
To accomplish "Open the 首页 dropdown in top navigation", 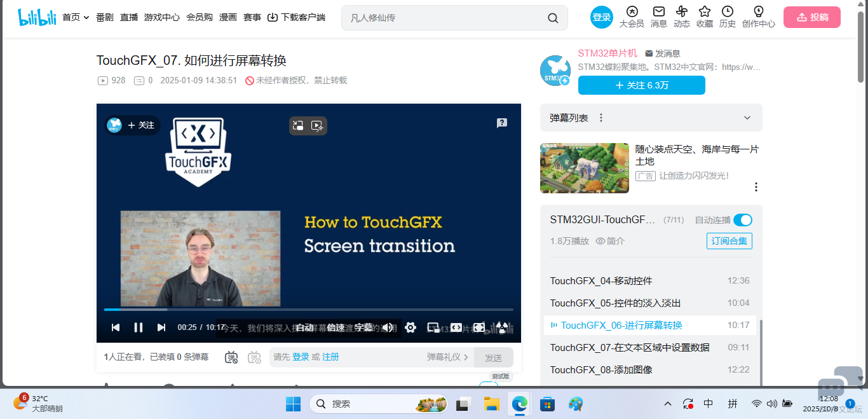I will [x=76, y=17].
